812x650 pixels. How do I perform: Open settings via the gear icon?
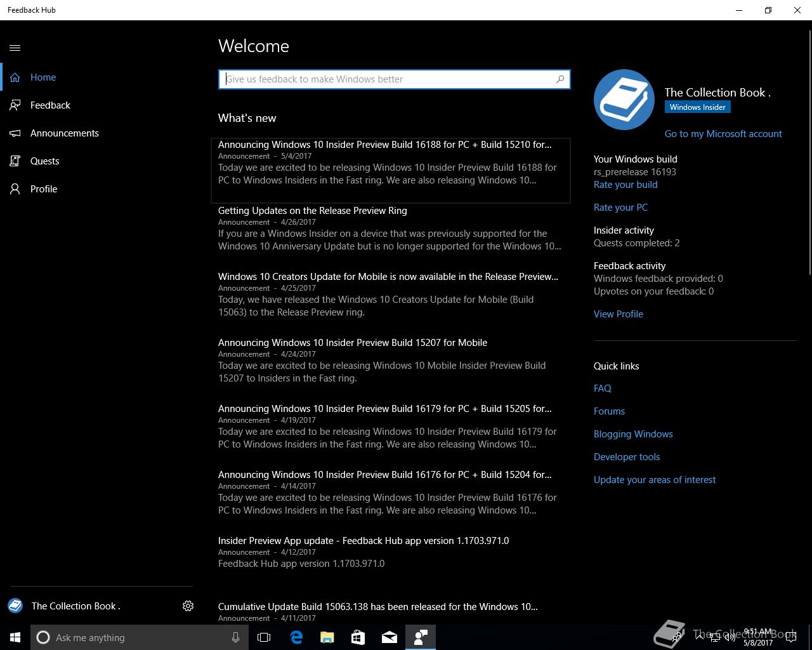[188, 606]
